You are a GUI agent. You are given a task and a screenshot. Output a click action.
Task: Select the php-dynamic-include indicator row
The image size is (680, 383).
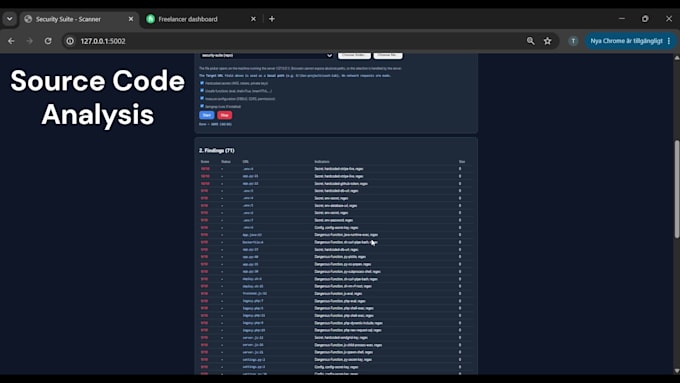point(336,323)
